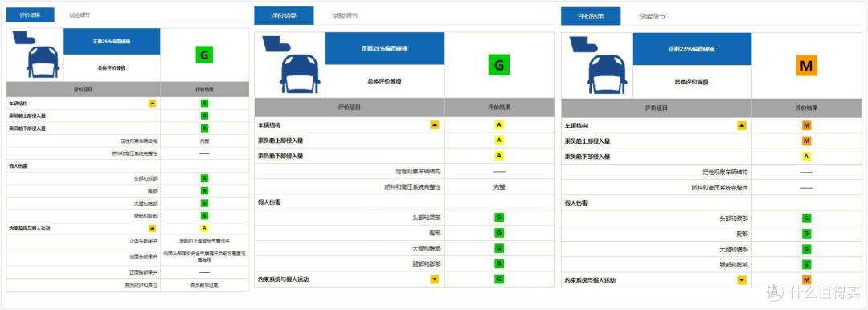Click 乘员舱下部侵入量 G badge in the left panel
The width and height of the screenshot is (868, 310).
click(204, 128)
